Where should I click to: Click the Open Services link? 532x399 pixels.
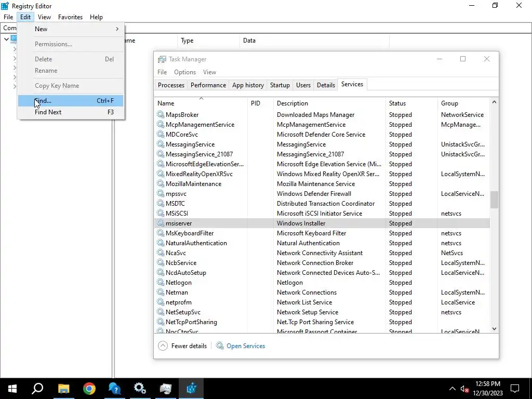(x=246, y=346)
